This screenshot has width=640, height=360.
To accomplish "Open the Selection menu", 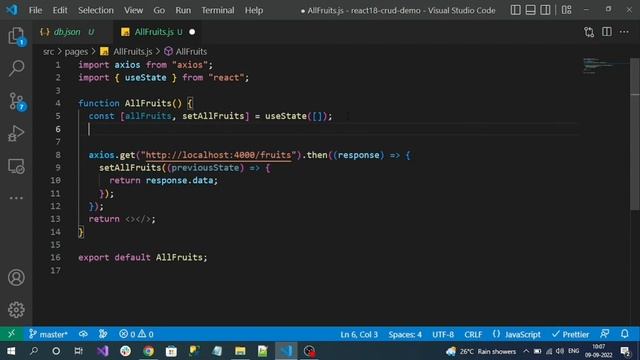I will tap(96, 10).
